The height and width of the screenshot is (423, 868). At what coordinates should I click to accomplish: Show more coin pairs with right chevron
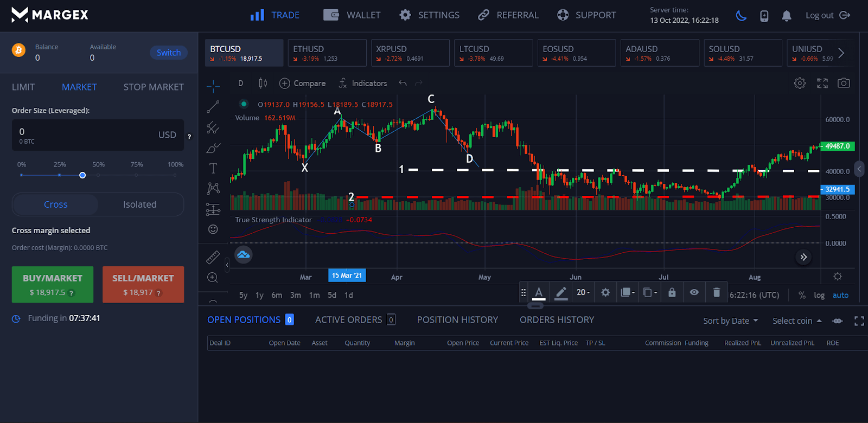click(x=841, y=53)
